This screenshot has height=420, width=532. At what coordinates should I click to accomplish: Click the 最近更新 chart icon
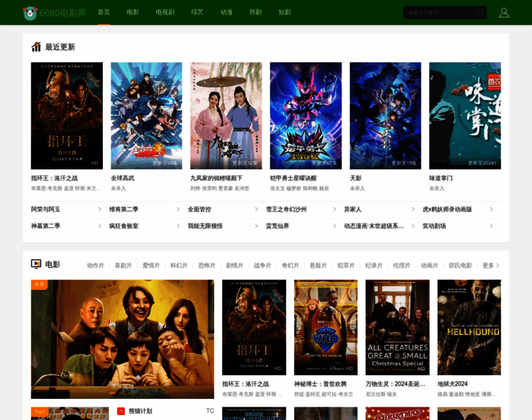click(x=36, y=47)
